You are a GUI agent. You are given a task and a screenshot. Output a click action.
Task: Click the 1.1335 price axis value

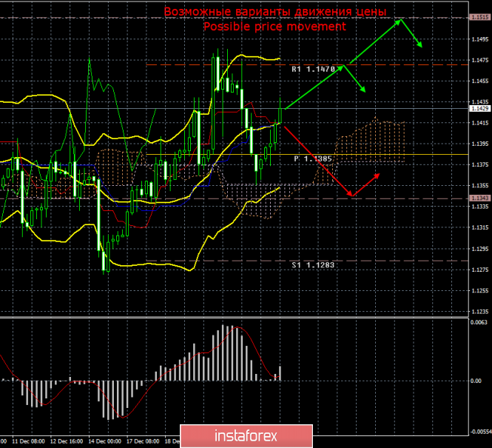[x=480, y=207]
